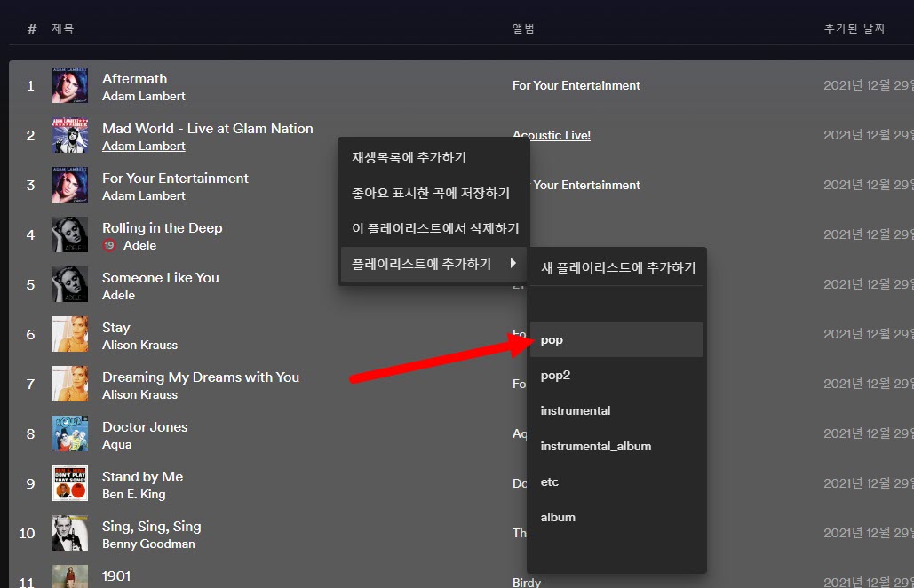Click Stand by Me album art
914x588 pixels.
(70, 483)
